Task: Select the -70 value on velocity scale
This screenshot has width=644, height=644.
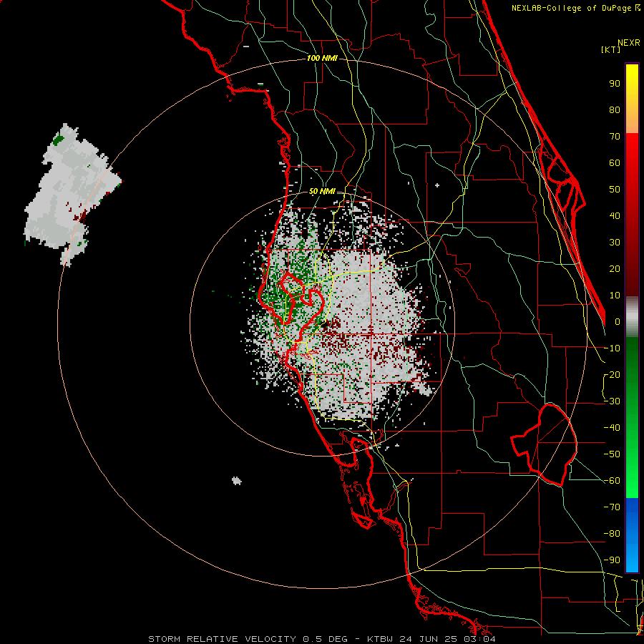Action: tap(612, 507)
